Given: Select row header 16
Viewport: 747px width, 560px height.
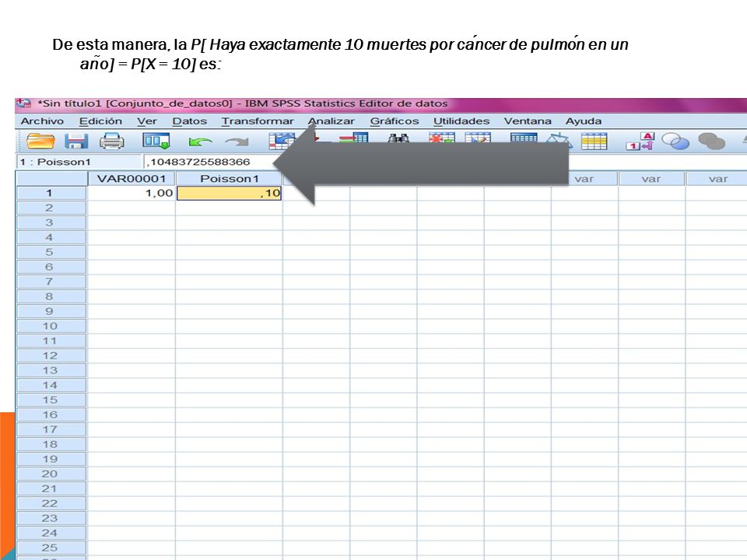Looking at the screenshot, I should [x=51, y=415].
